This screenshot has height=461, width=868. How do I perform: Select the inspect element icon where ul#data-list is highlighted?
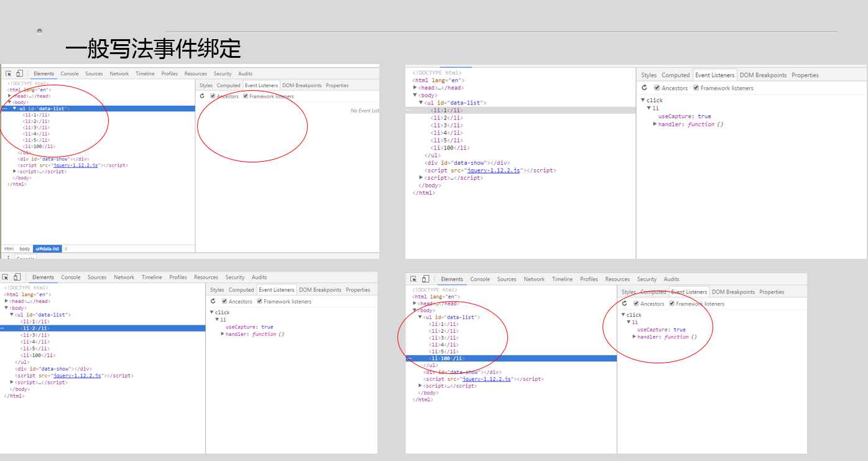[x=9, y=73]
